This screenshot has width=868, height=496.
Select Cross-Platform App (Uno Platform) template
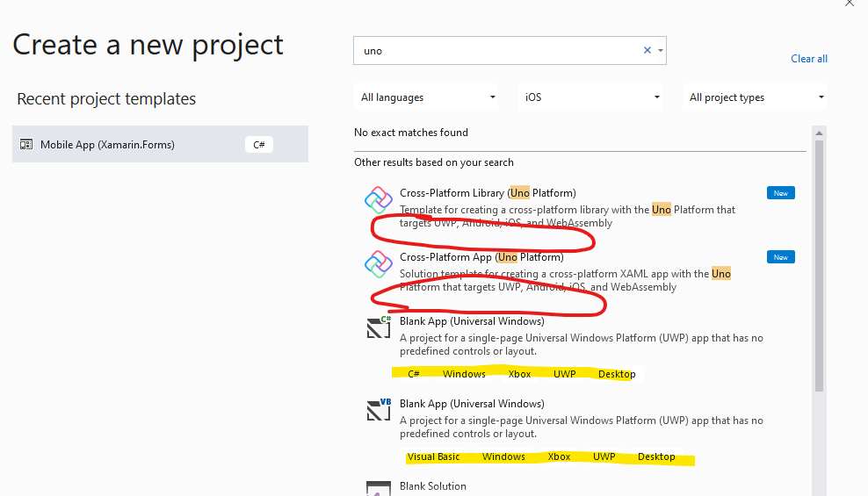point(580,271)
